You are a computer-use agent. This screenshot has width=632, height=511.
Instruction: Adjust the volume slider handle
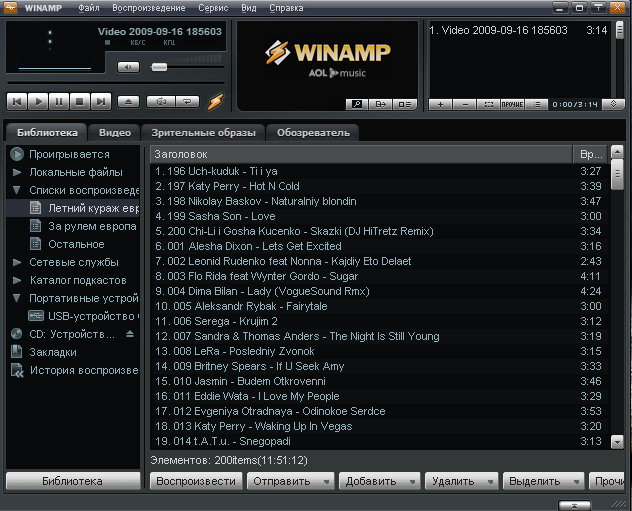(159, 67)
